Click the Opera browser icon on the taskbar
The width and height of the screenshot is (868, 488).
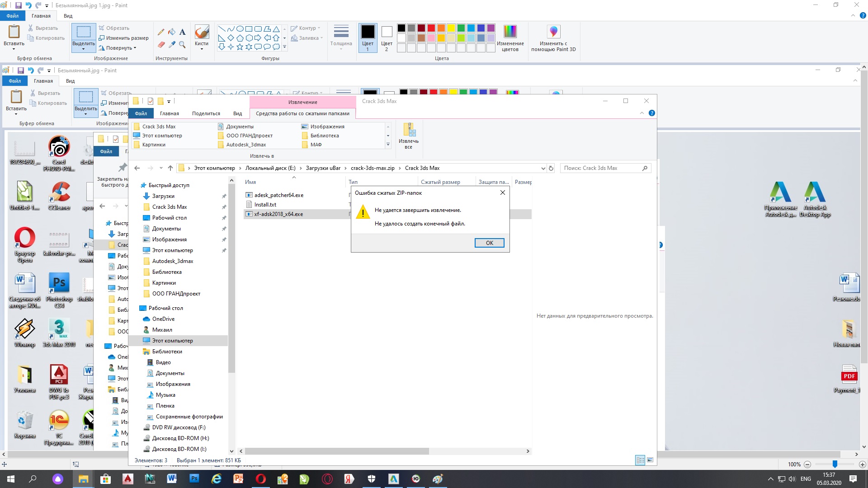(261, 479)
